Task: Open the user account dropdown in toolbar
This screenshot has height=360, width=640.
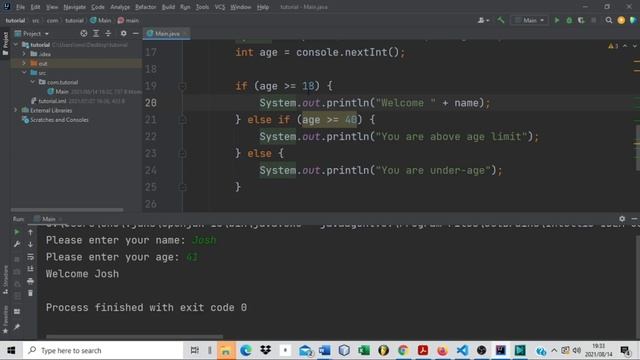Action: pos(483,20)
